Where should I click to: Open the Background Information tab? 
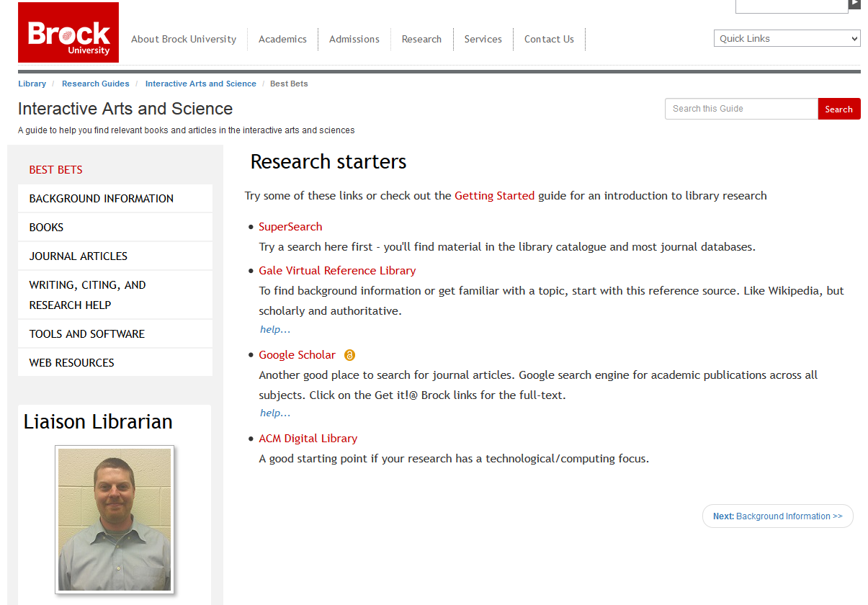(115, 199)
